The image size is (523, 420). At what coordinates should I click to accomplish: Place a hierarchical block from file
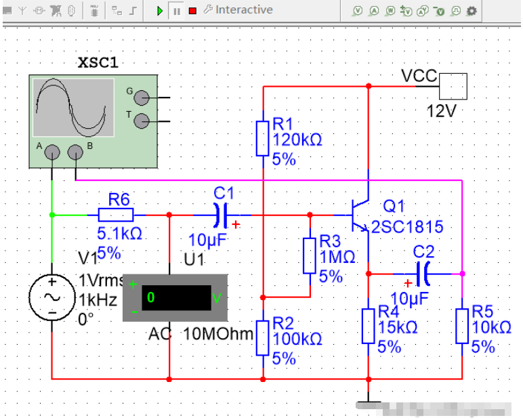coord(117,11)
